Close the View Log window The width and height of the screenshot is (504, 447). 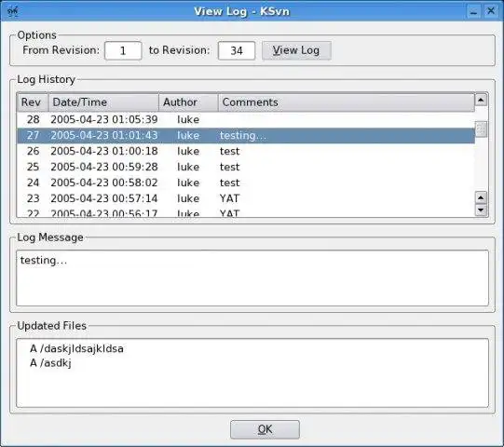pos(491,11)
